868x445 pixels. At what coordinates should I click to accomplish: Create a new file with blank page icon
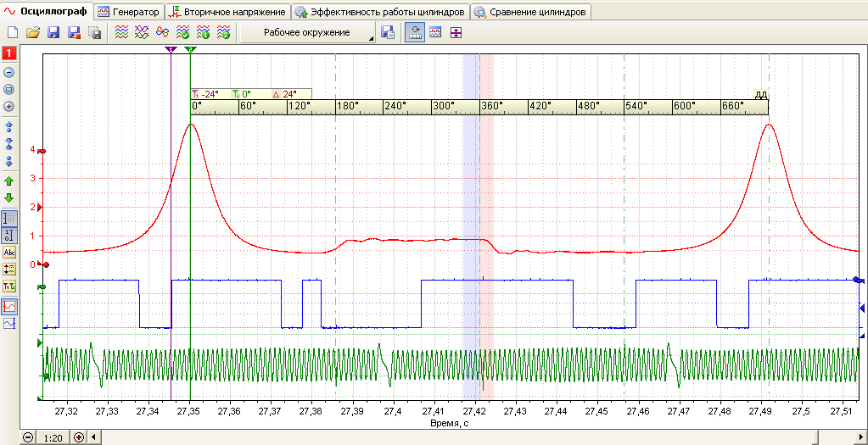12,32
